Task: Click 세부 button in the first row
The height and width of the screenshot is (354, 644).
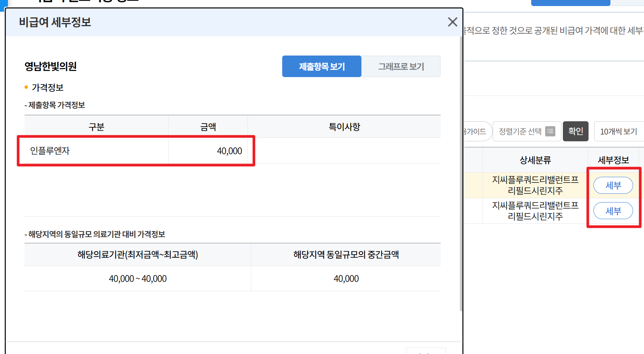Action: [x=613, y=186]
